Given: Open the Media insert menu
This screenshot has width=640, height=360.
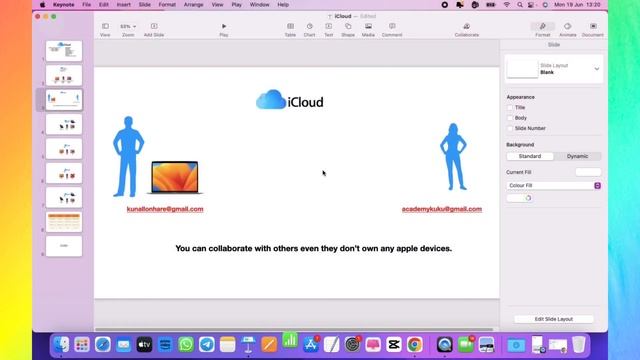Looking at the screenshot, I should click(x=368, y=29).
